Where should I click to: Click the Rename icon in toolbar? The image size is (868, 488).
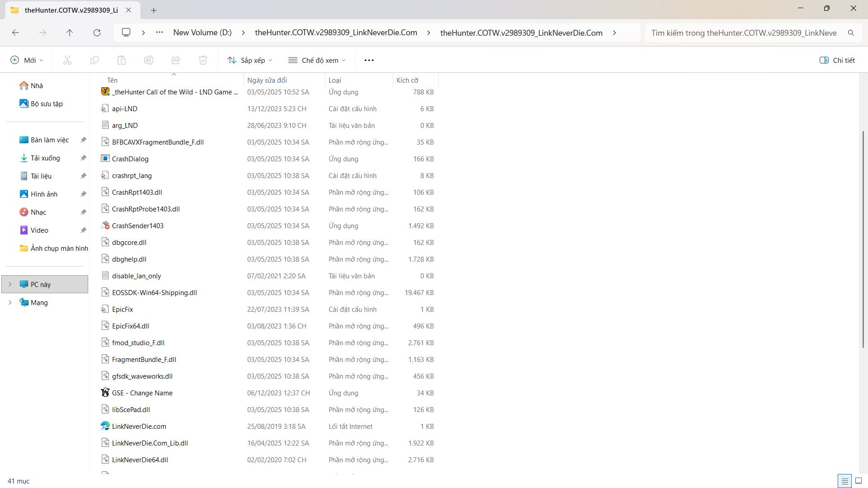click(x=149, y=60)
